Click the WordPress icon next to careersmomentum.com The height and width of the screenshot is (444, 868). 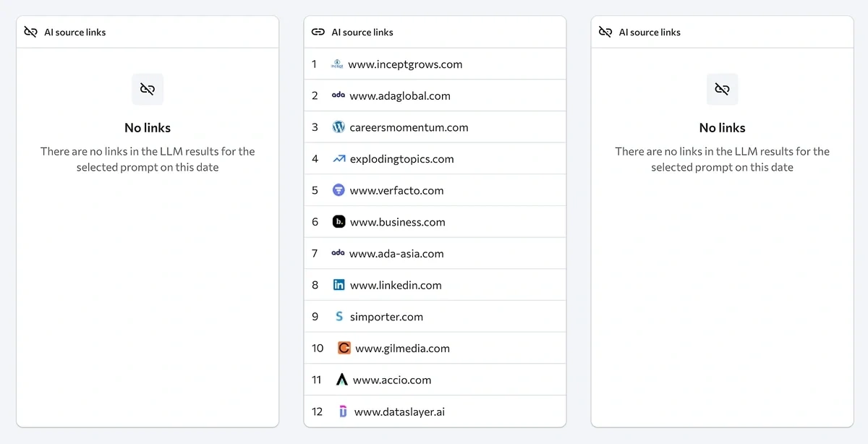(339, 127)
